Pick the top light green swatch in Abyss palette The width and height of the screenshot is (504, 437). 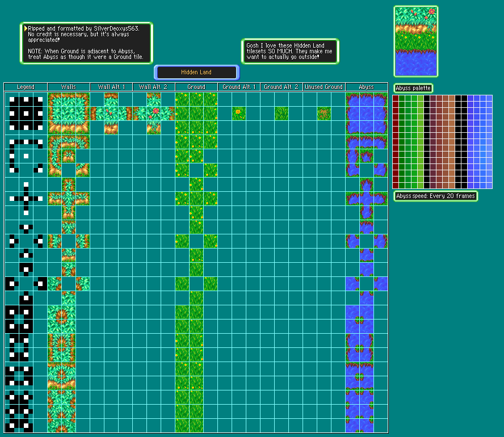coord(421,98)
